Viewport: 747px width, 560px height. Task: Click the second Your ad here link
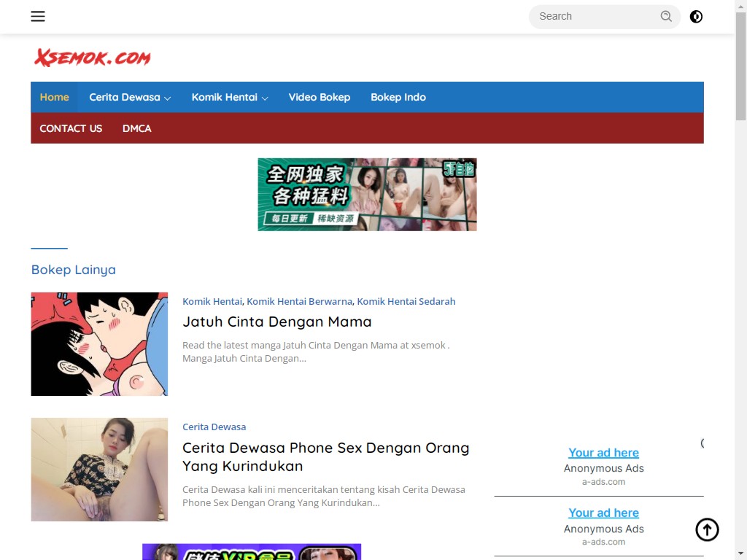pos(603,513)
